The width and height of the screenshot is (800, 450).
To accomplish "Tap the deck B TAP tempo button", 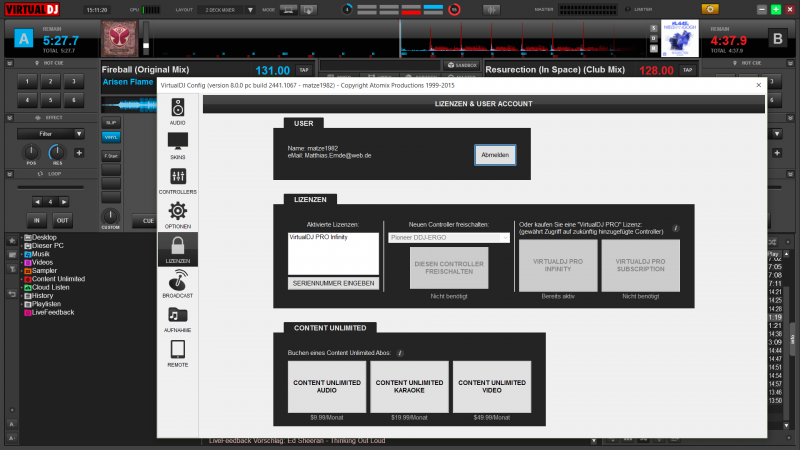I will coord(687,70).
